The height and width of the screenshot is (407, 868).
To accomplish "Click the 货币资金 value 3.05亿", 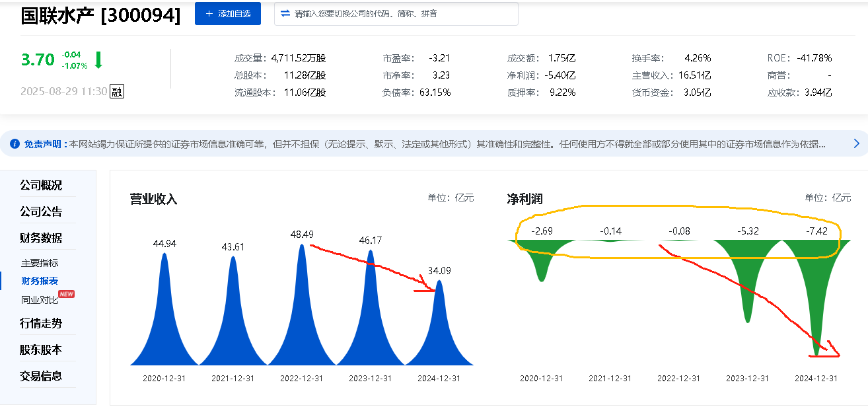I will pyautogui.click(x=698, y=92).
